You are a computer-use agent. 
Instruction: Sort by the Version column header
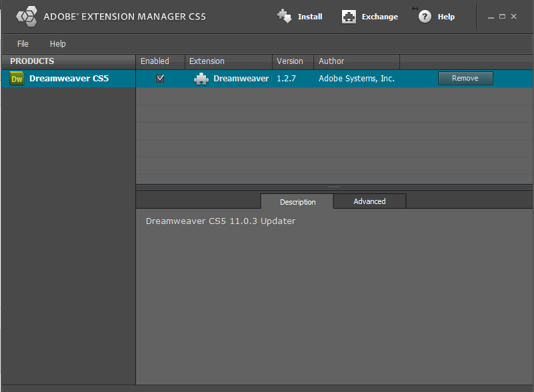[x=293, y=61]
